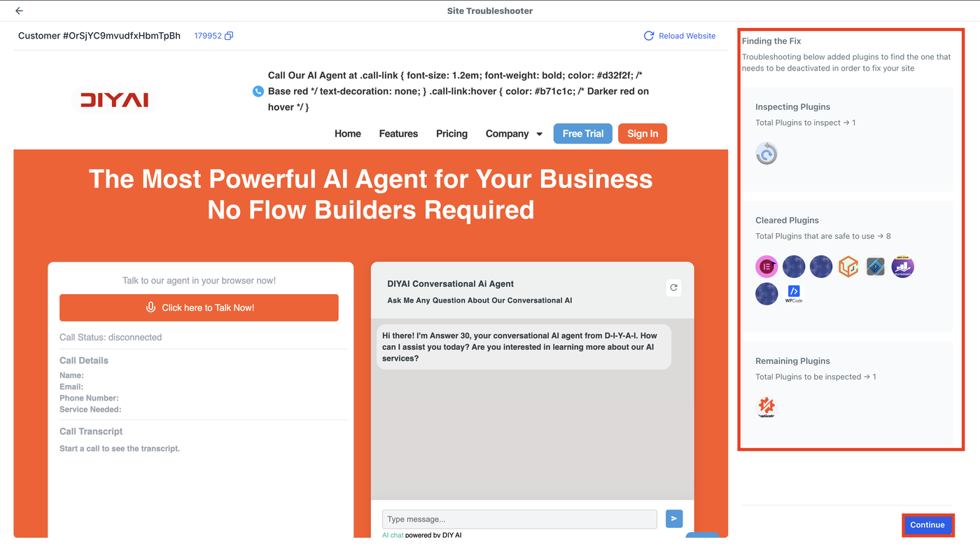Click the plugin icon under Inspecting Plugins
Screen dimensions: 980x544
(766, 153)
